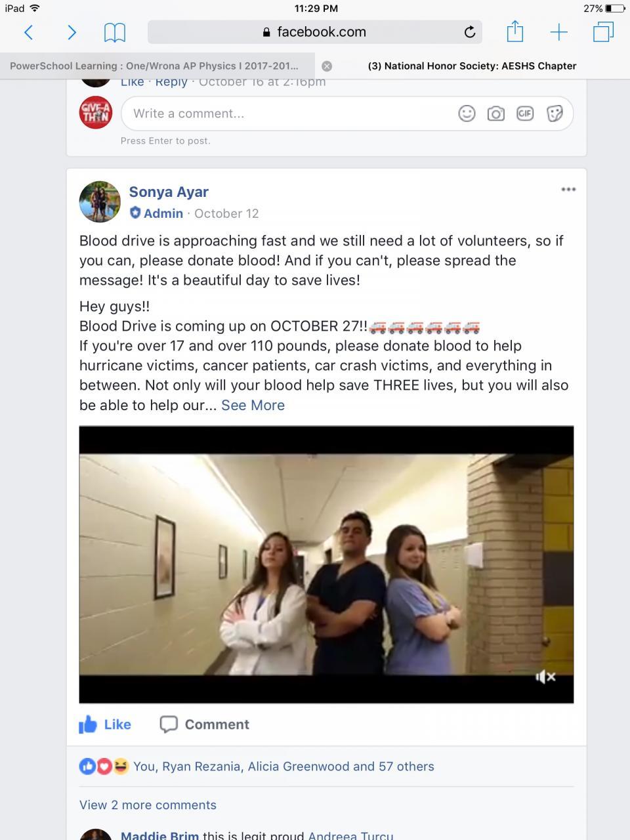This screenshot has height=840, width=630.
Task: Reload the page with the refresh icon
Action: click(x=470, y=32)
